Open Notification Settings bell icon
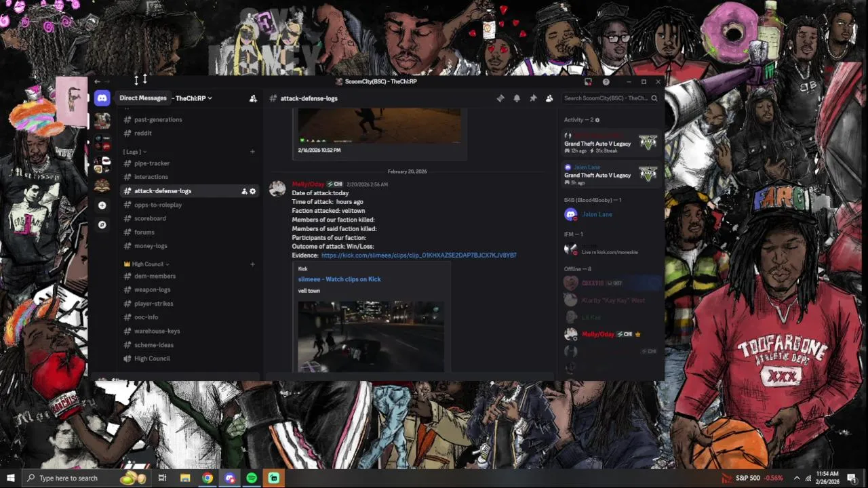 pyautogui.click(x=517, y=98)
